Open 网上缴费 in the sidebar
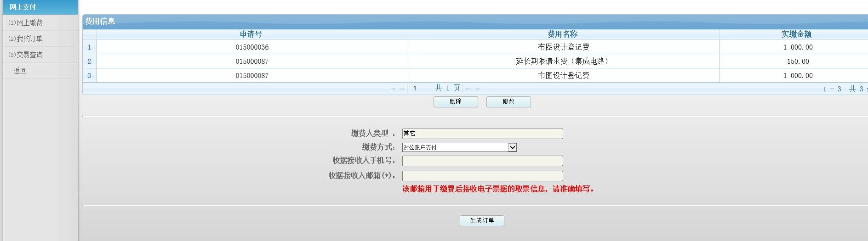This screenshot has width=868, height=241. pyautogui.click(x=29, y=22)
